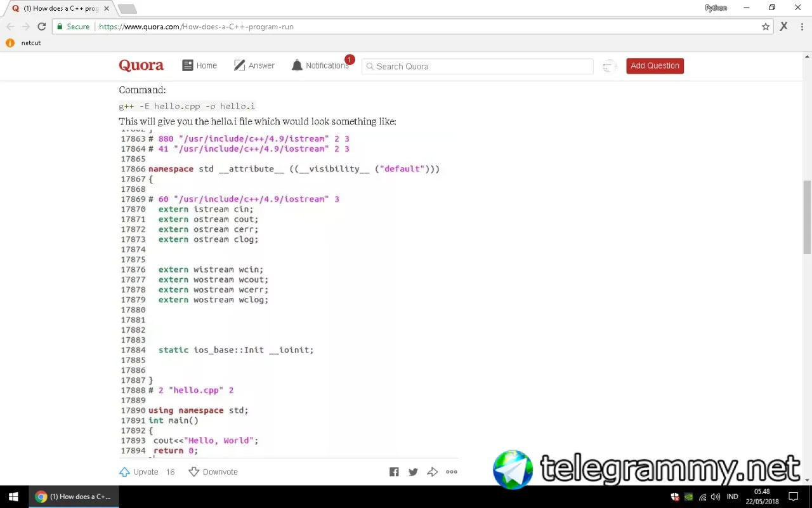Click the Add Question button

655,66
